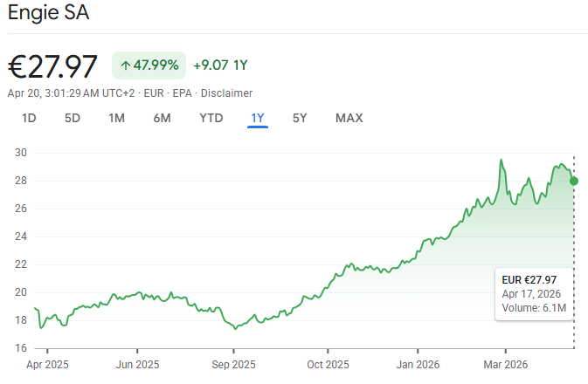Click the Jan 2026 axis label
The image size is (588, 384).
(x=418, y=365)
